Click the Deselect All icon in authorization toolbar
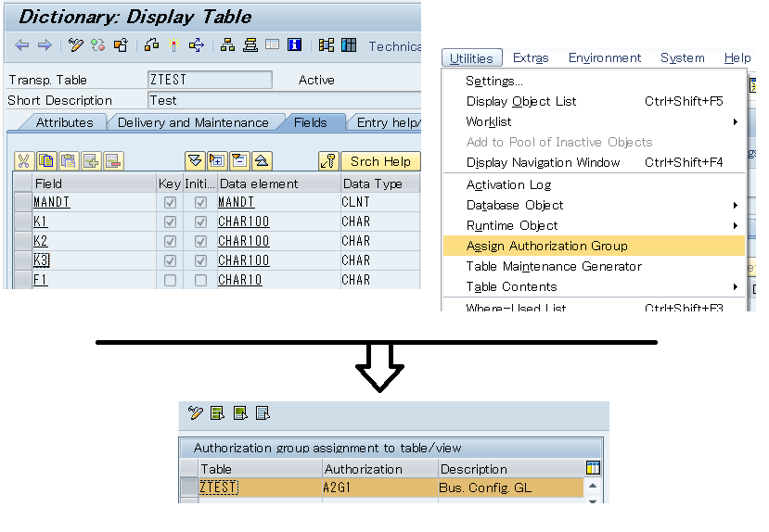 tap(263, 413)
